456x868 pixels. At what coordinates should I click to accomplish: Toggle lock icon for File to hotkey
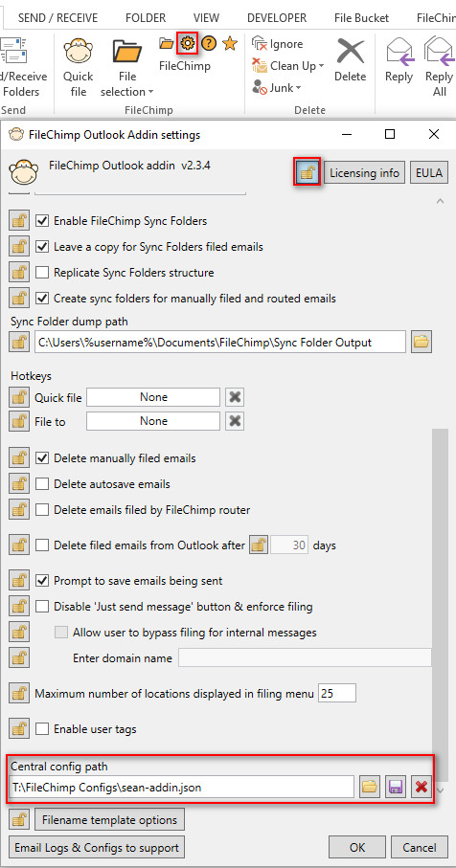click(19, 421)
